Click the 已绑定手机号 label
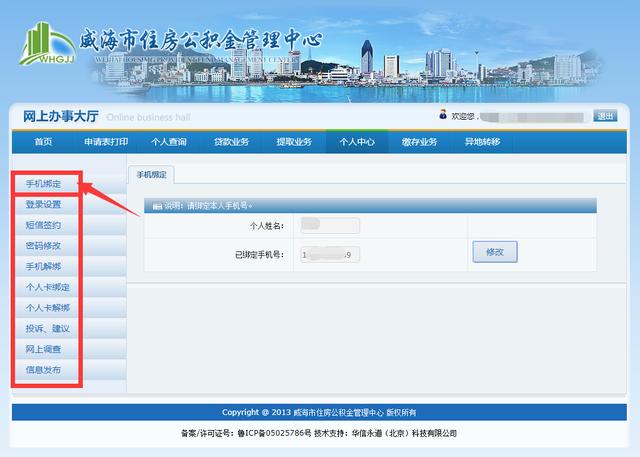Viewport: 640px width, 457px height. [x=259, y=255]
